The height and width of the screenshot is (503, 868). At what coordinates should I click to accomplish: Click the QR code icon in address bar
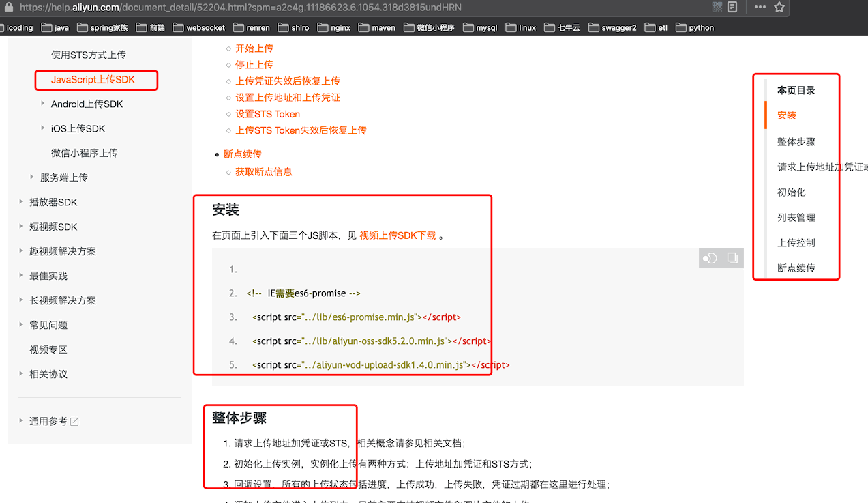pyautogui.click(x=717, y=7)
